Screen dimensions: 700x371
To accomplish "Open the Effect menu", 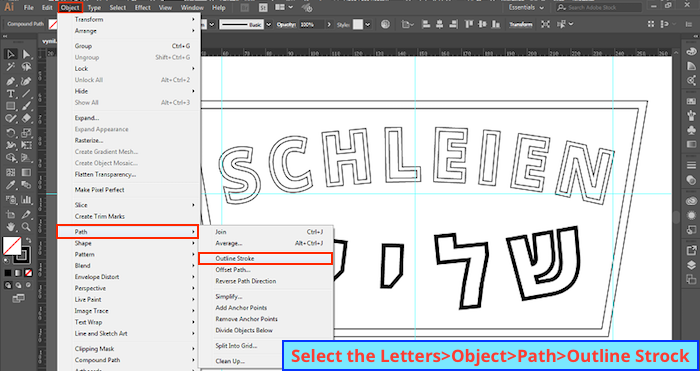I will pyautogui.click(x=143, y=8).
